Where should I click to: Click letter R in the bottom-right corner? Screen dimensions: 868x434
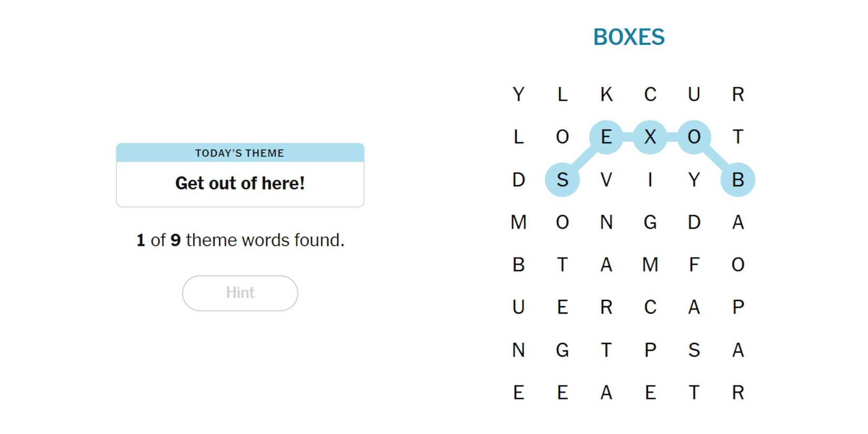coord(738,392)
